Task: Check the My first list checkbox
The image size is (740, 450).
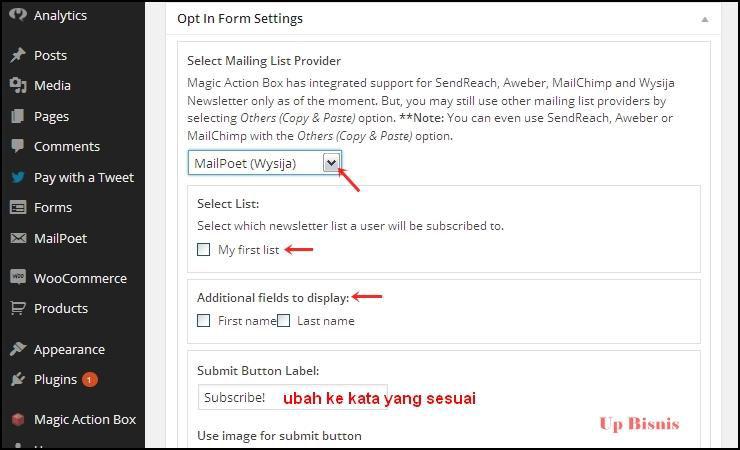Action: 203,249
